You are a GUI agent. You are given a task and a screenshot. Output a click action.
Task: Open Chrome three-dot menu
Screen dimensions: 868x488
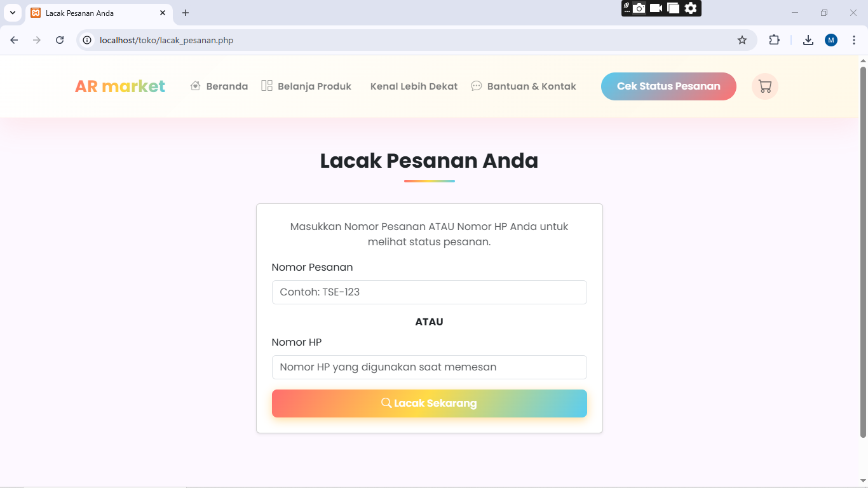coord(853,40)
